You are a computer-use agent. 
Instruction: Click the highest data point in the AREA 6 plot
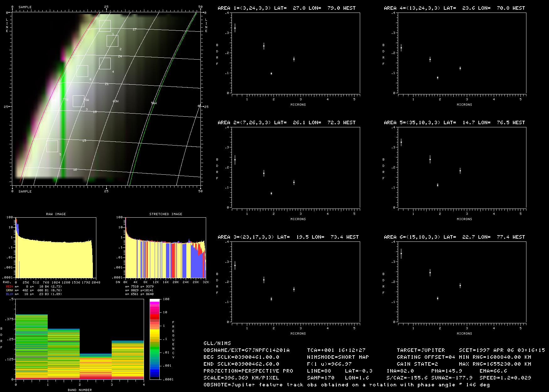[401, 253]
